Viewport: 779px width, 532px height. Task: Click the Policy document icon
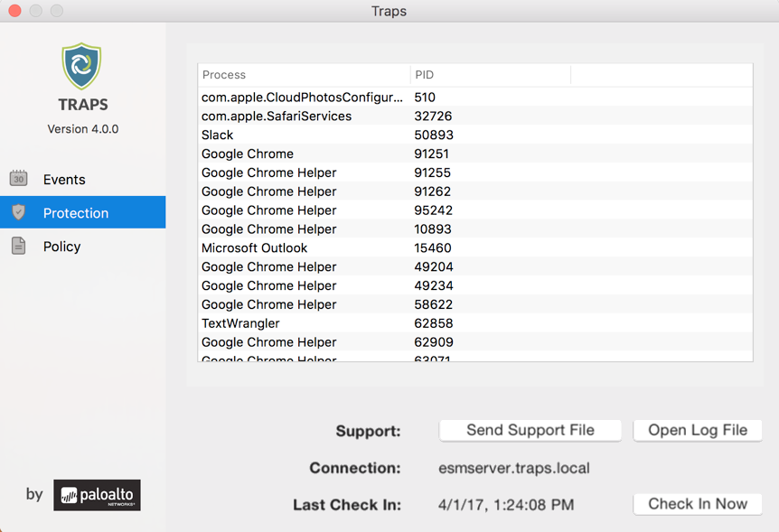point(19,246)
